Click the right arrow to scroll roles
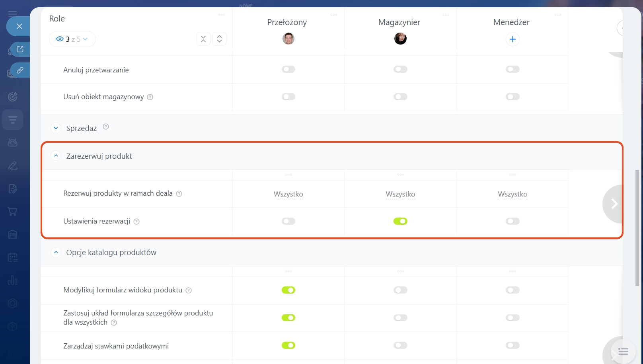Image resolution: width=643 pixels, height=364 pixels. pos(614,204)
